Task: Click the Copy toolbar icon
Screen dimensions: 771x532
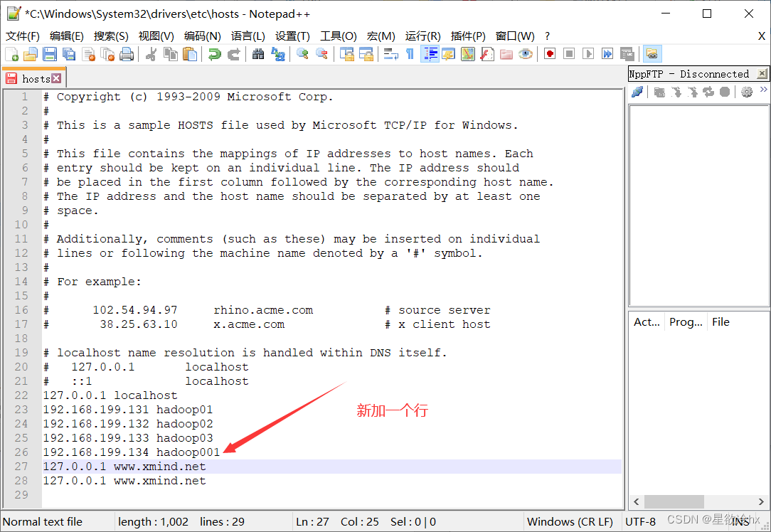Action: [x=171, y=54]
